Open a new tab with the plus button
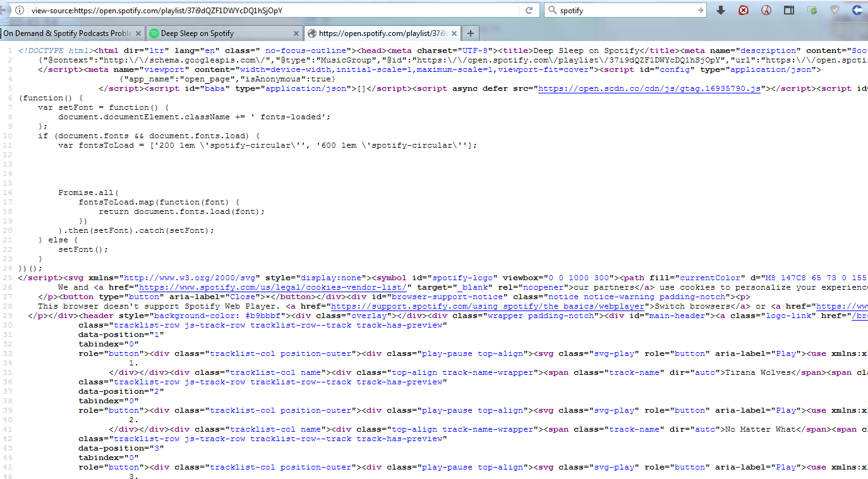The width and height of the screenshot is (868, 479). pyautogui.click(x=471, y=33)
